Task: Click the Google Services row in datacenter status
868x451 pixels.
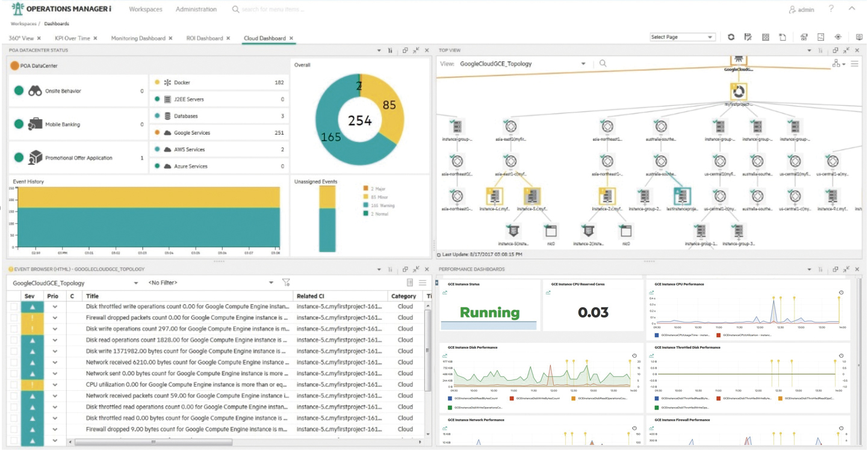Action: 219,133
